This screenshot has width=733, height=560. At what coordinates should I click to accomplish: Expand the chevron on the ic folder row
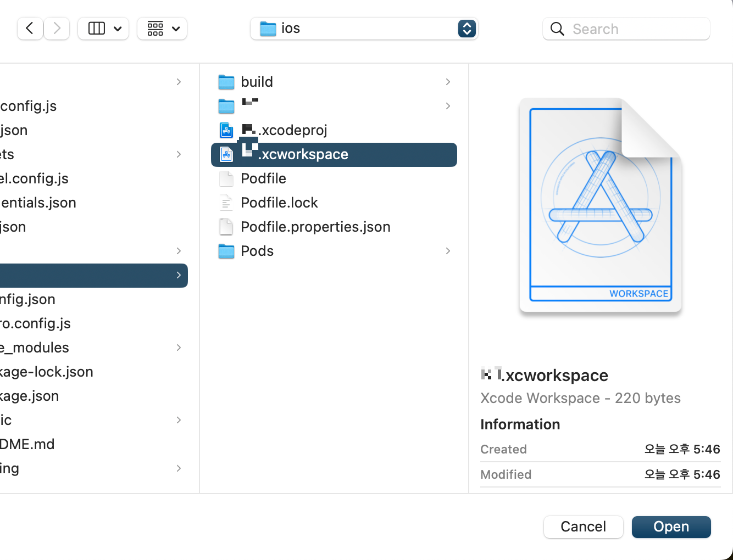point(179,420)
